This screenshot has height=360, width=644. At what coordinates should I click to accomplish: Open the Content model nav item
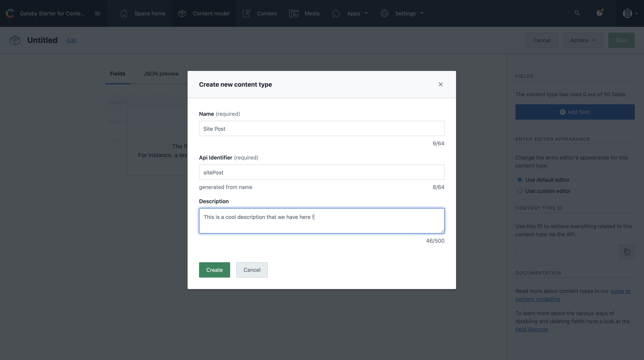(x=203, y=13)
